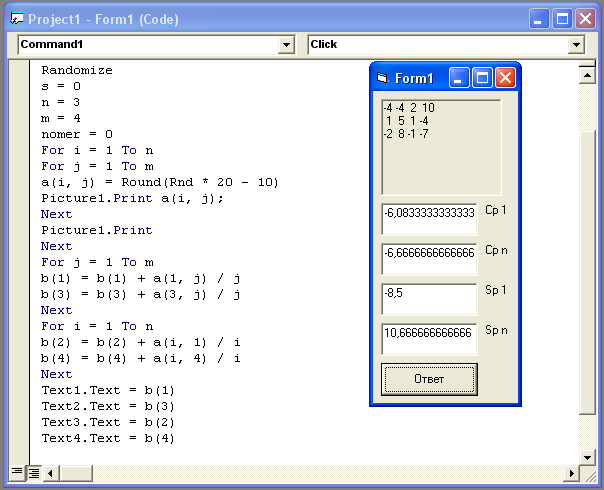Click the matrix row "1 5 1 -4"
Image resolution: width=604 pixels, height=490 pixels.
[407, 121]
